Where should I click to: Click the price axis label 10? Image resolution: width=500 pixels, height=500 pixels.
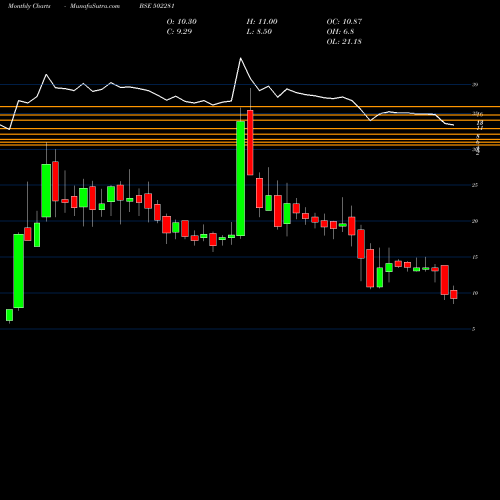[475, 293]
